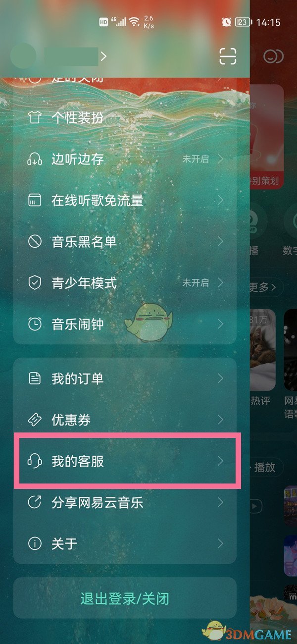This screenshot has height=644, width=297.
Task: Tap the blocked circle icon for 音乐黑名单
Action: point(35,241)
